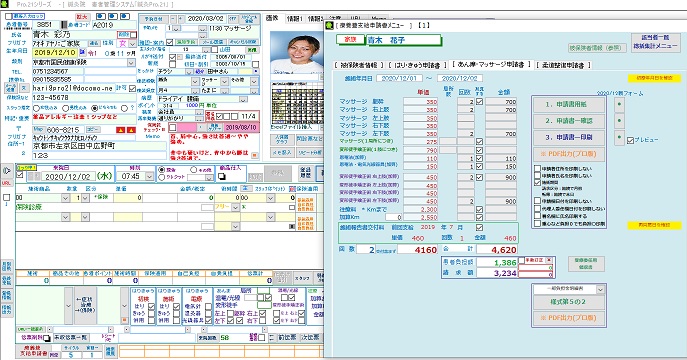The height and width of the screenshot is (360, 687).
Task: Select the どちらでも staff radio button
Action: tap(94, 108)
